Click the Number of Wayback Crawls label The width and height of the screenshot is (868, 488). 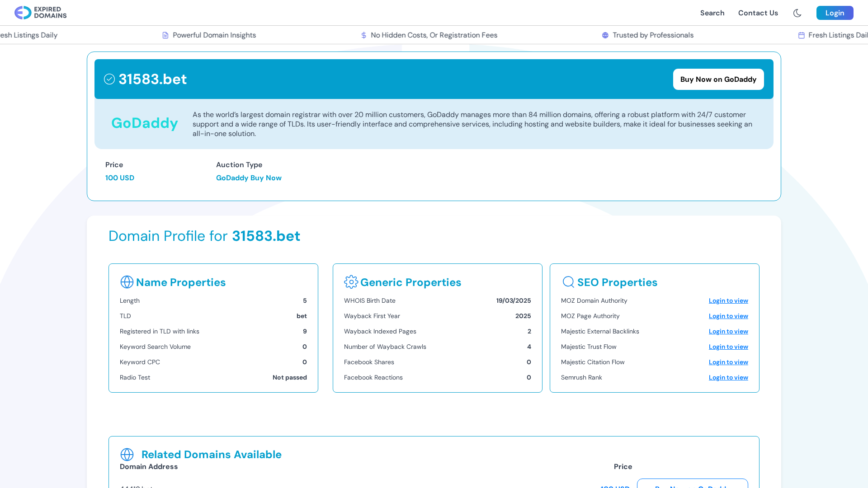point(385,347)
